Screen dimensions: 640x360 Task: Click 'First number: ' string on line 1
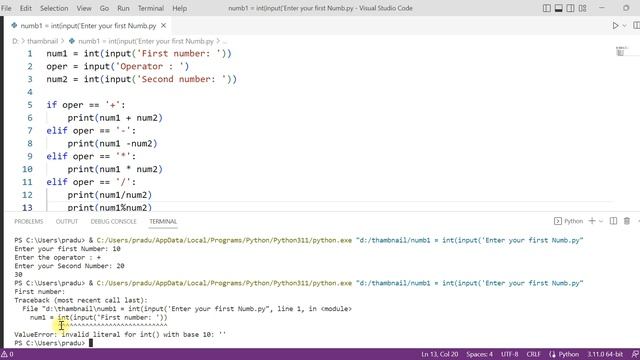180,53
